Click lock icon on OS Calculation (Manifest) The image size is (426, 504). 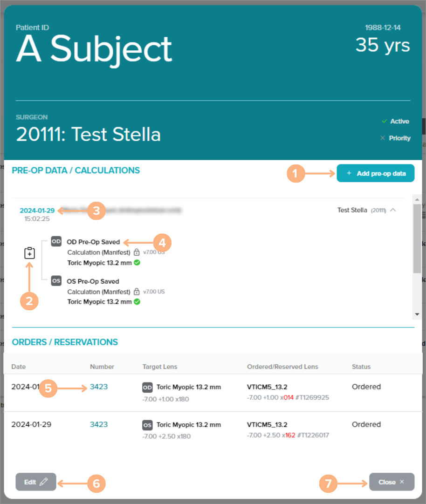tap(137, 292)
